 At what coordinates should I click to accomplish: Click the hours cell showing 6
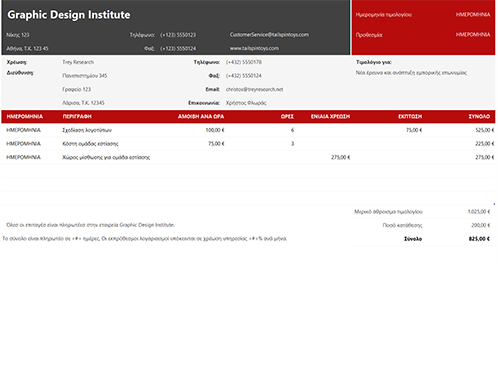pyautogui.click(x=292, y=130)
